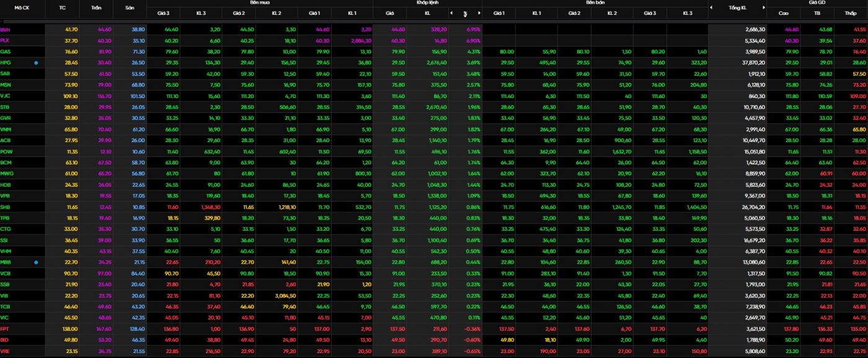Viewport: 868px width, 358px height.
Task: Sort by the Mã CK column header
Action: (x=22, y=7)
